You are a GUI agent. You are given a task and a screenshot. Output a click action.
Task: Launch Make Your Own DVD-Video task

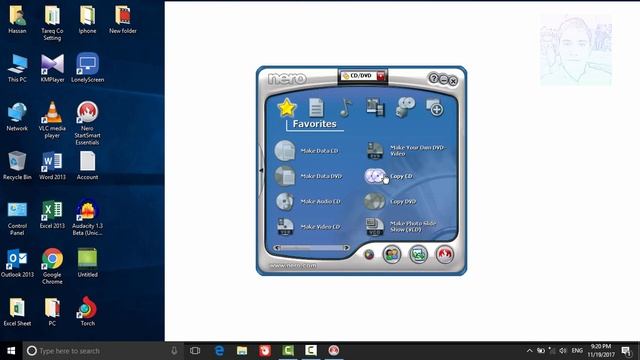point(406,151)
